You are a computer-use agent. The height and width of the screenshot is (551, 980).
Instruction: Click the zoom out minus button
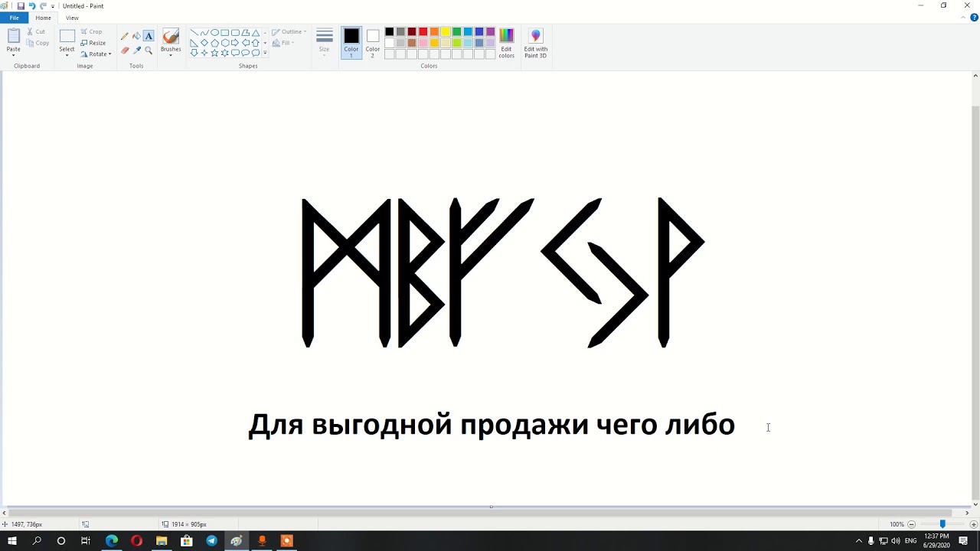click(x=911, y=524)
